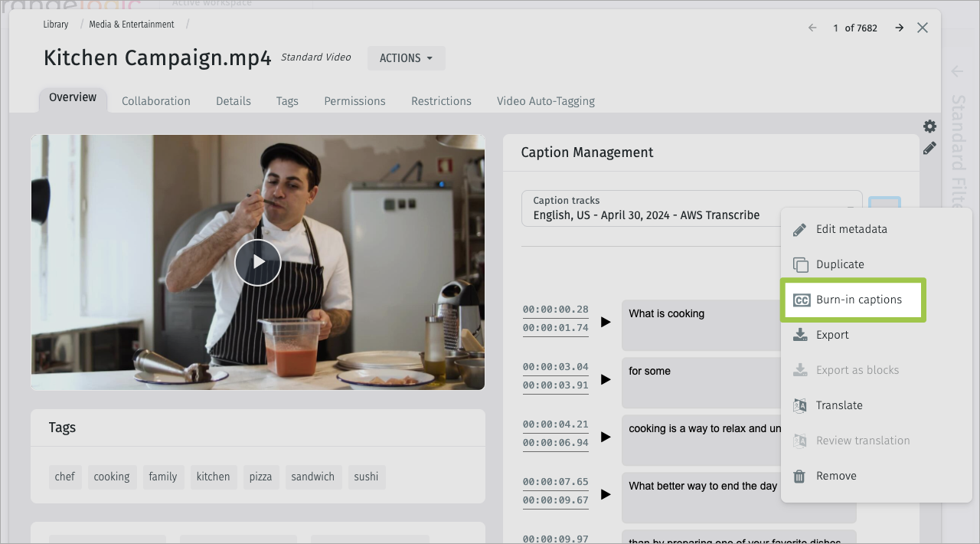Go to next asset with right arrow
Image resolution: width=980 pixels, height=544 pixels.
tap(899, 28)
